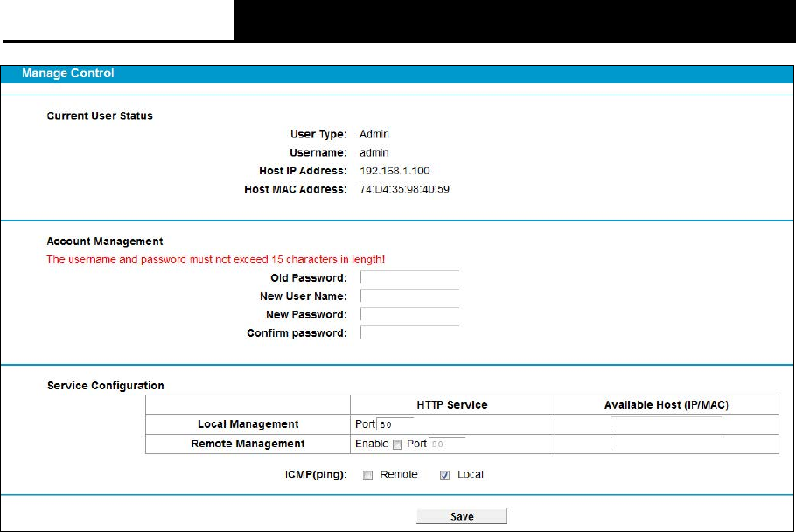
Task: Click the Host IP Address value
Action: [395, 171]
